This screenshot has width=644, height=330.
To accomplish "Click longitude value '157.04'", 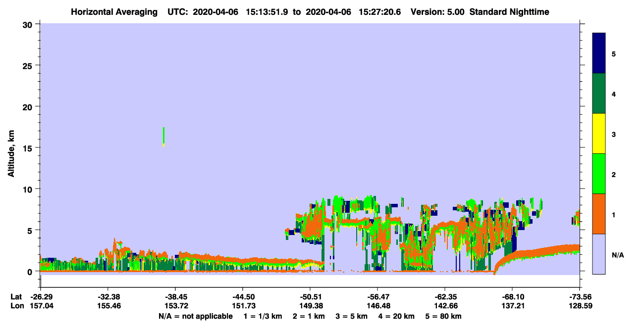I will 41,306.
